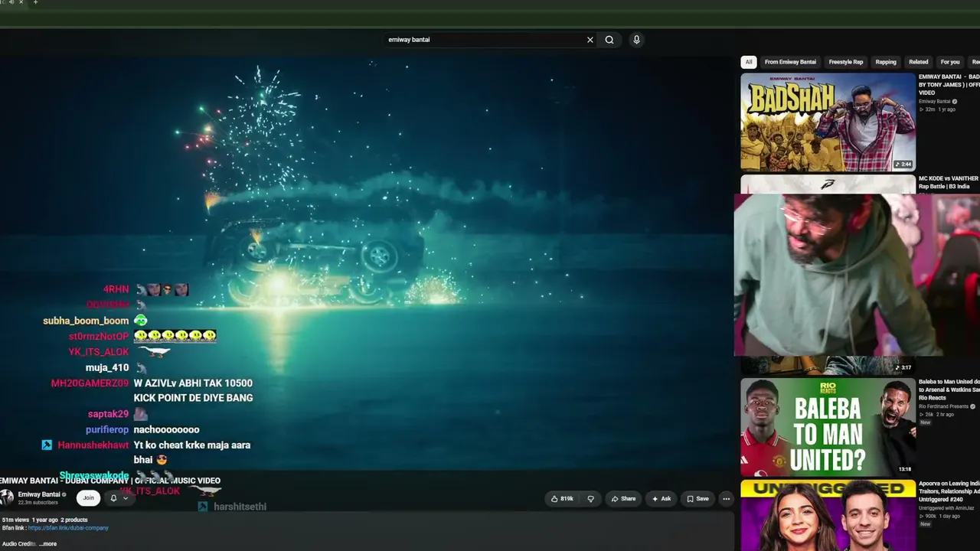980x551 pixels.
Task: Expand the description with '...more'
Action: (x=47, y=544)
